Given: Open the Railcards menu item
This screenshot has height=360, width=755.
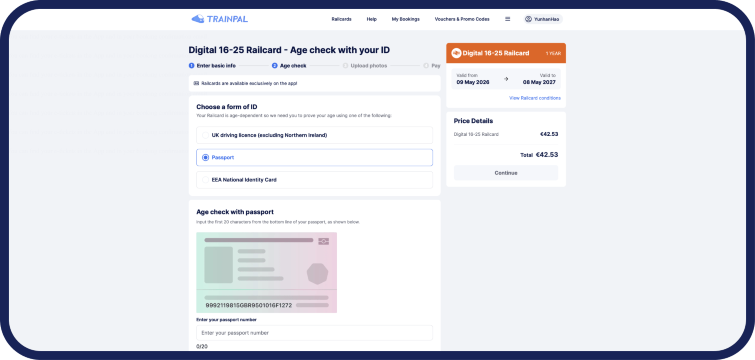Looking at the screenshot, I should 341,19.
